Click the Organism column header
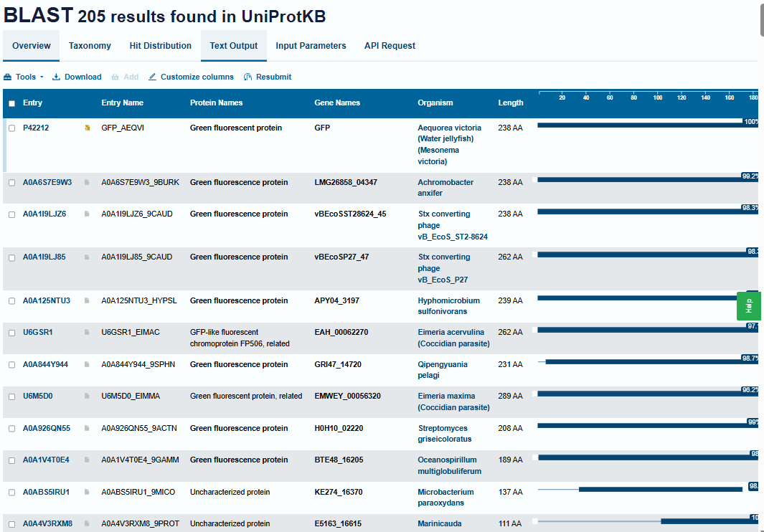The height and width of the screenshot is (532, 764). tap(435, 103)
